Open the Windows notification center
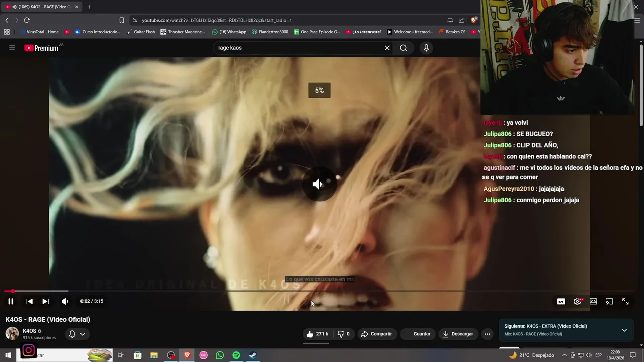 coord(633,355)
